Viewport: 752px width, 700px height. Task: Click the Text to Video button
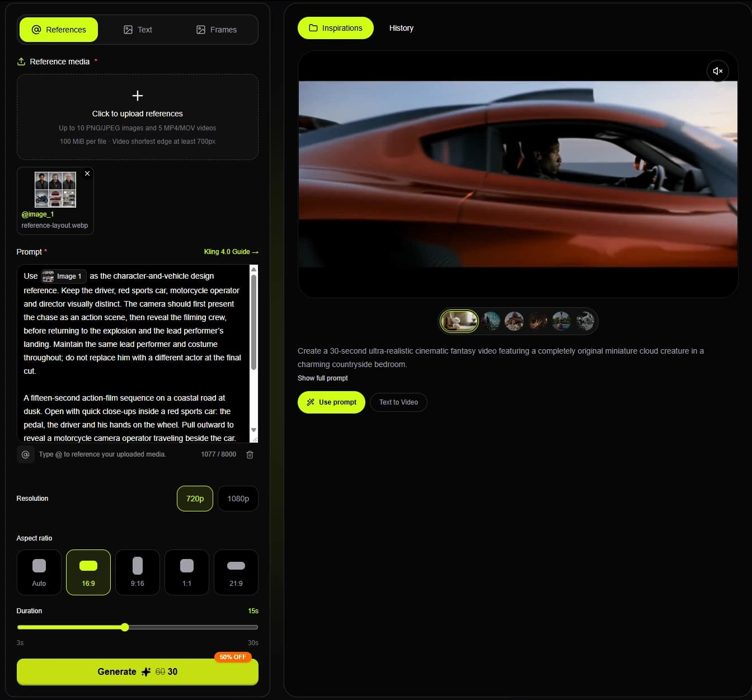398,402
